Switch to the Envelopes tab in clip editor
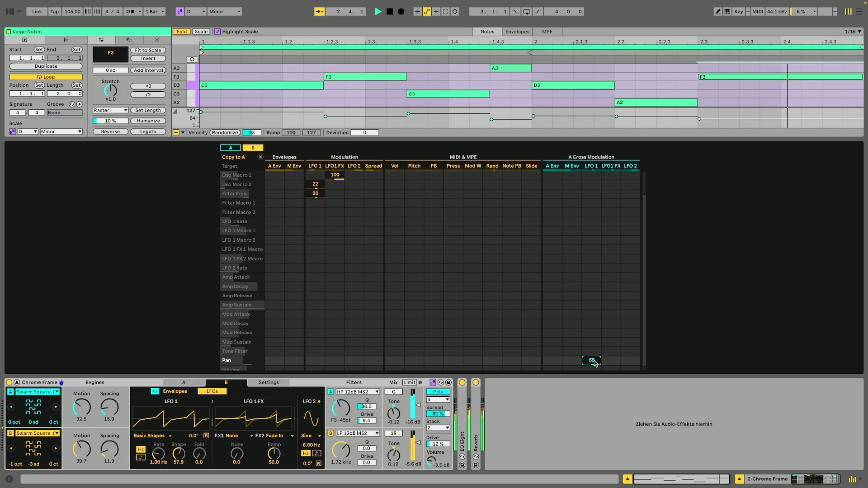Screen dimensions: 868x488 pyautogui.click(x=517, y=32)
